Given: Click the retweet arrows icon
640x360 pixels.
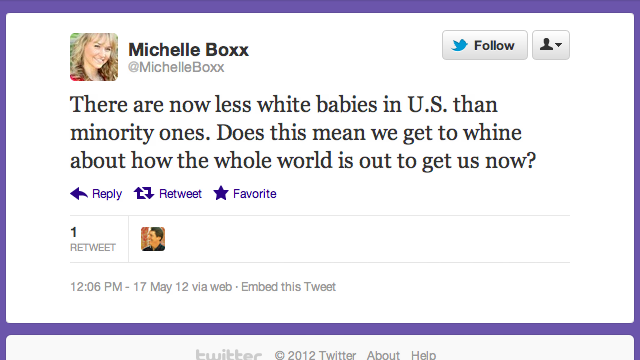Looking at the screenshot, I should 144,193.
